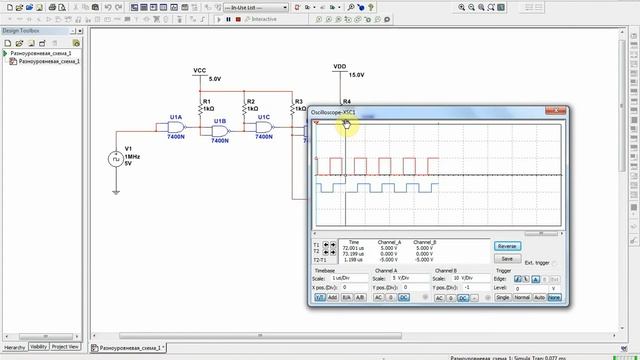Toggle full screen view icon
The height and width of the screenshot is (360, 640).
pos(501,7)
